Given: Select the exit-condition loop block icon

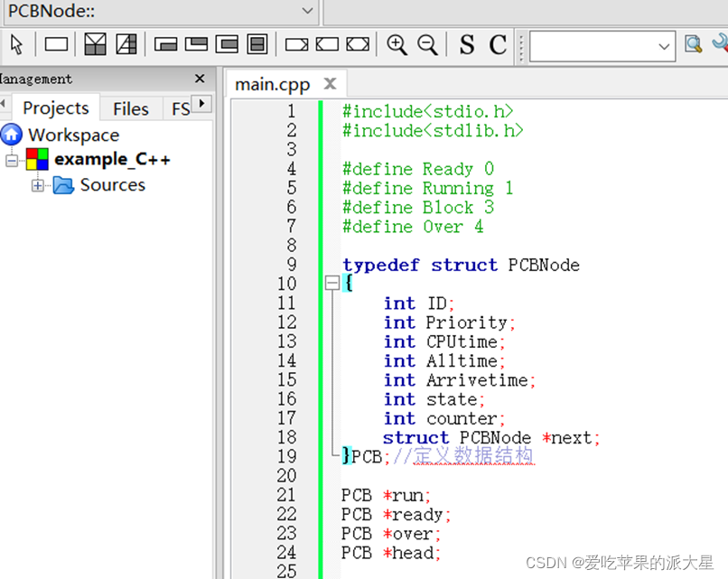Looking at the screenshot, I should click(196, 44).
